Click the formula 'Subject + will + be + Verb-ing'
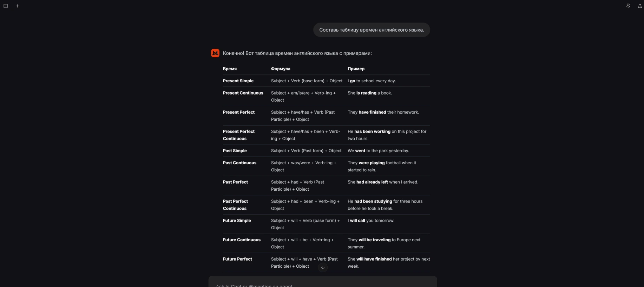The height and width of the screenshot is (287, 644). click(302, 243)
